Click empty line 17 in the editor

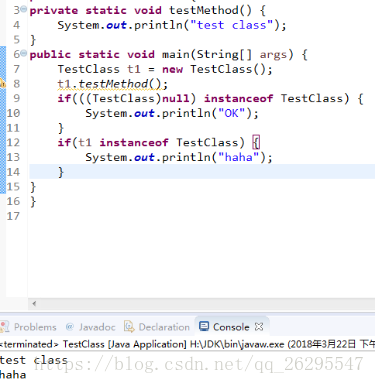point(202,216)
